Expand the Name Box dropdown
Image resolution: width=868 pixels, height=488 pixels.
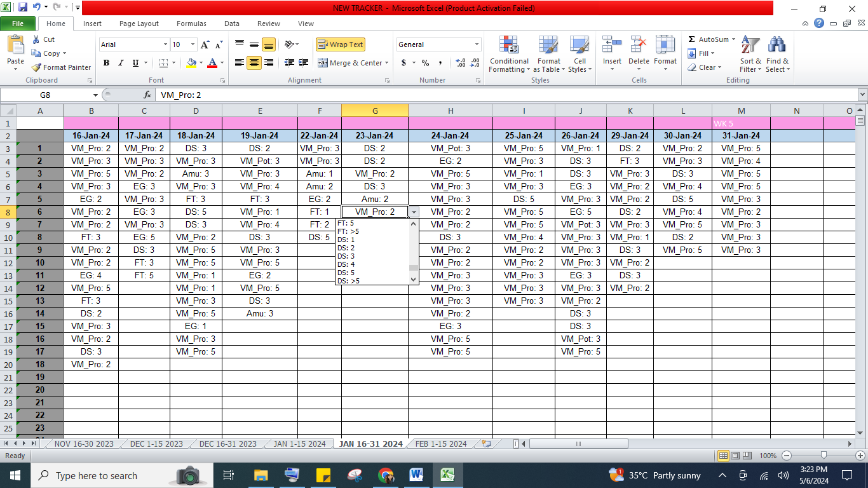[x=95, y=95]
